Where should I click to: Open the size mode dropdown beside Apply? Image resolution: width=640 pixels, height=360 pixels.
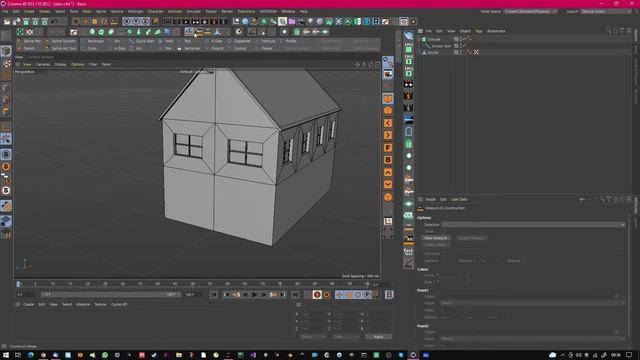345,337
